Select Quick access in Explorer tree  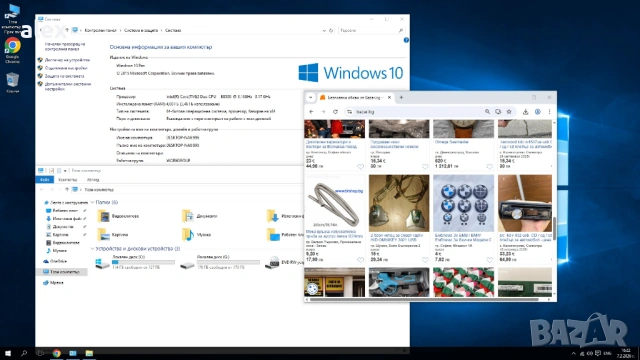(x=66, y=202)
